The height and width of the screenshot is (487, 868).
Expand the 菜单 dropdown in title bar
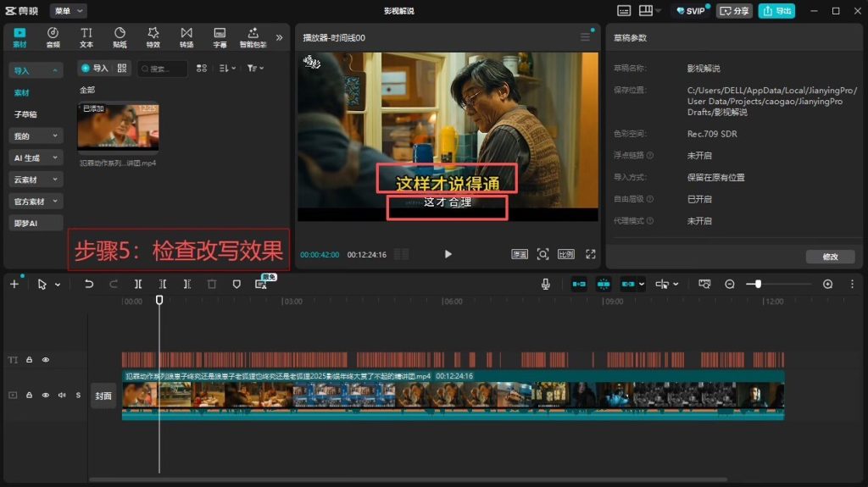[x=68, y=10]
